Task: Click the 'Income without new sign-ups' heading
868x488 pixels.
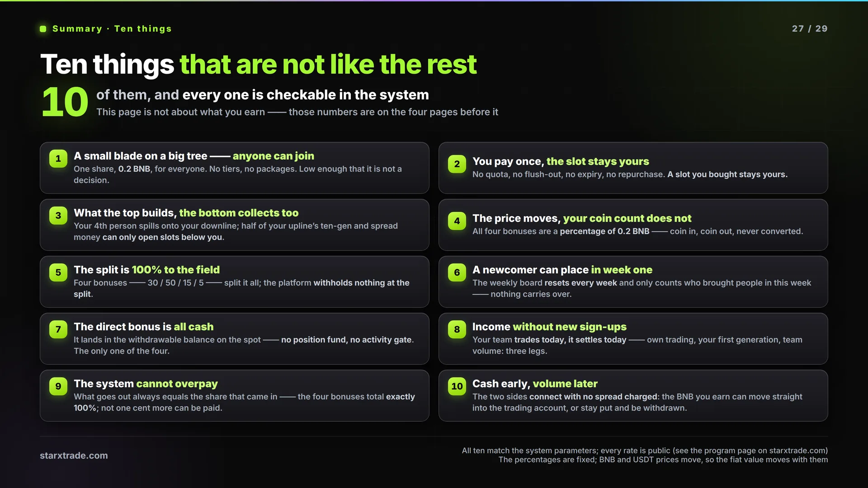Action: click(549, 327)
